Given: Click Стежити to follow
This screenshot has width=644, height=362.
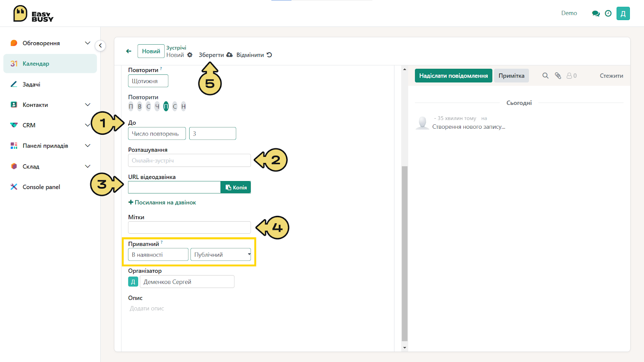Looking at the screenshot, I should pyautogui.click(x=611, y=76).
